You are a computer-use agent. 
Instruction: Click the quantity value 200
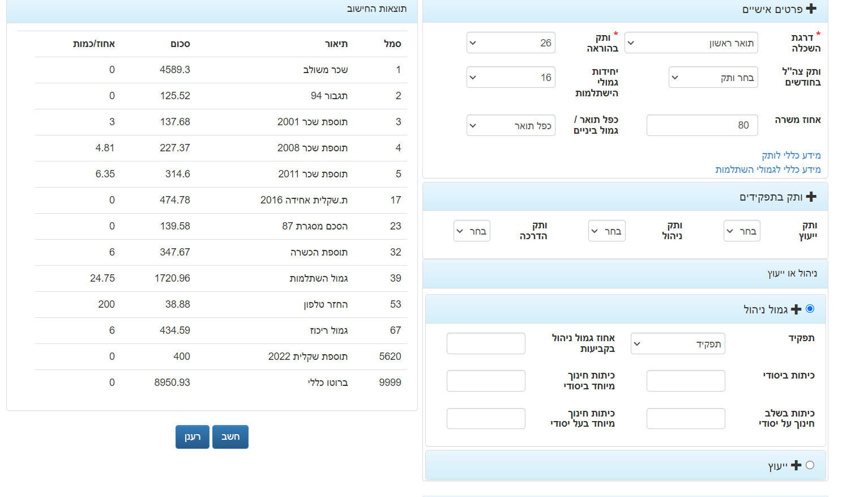106,304
